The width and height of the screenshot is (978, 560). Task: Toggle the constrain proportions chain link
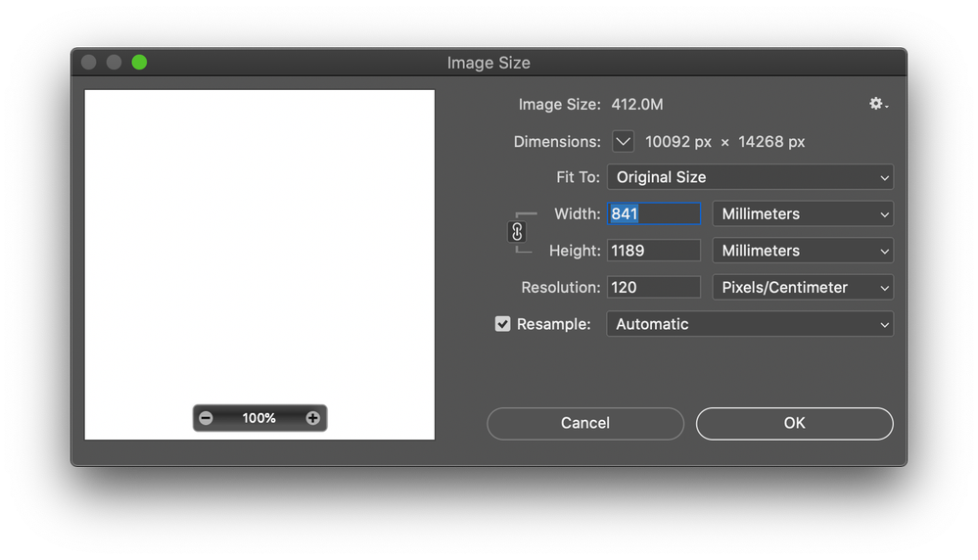[518, 232]
